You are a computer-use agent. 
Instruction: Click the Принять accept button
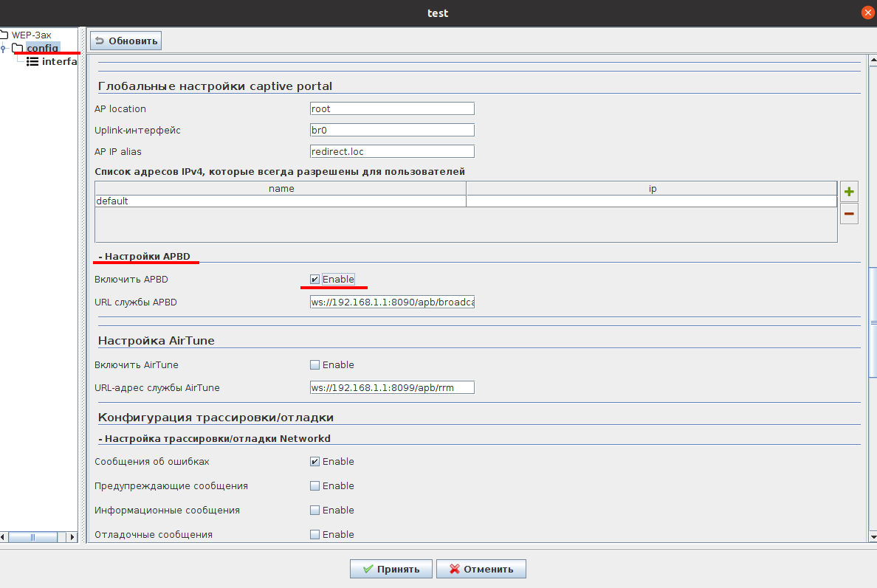(390, 569)
